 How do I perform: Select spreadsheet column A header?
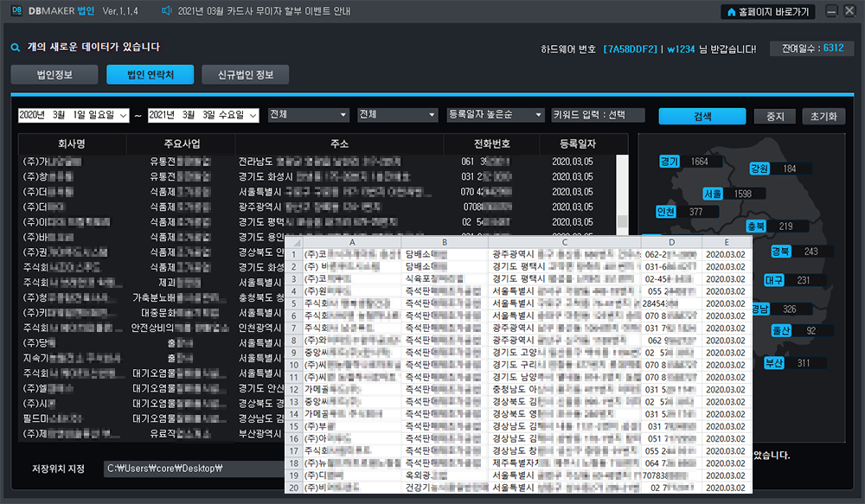click(x=352, y=242)
